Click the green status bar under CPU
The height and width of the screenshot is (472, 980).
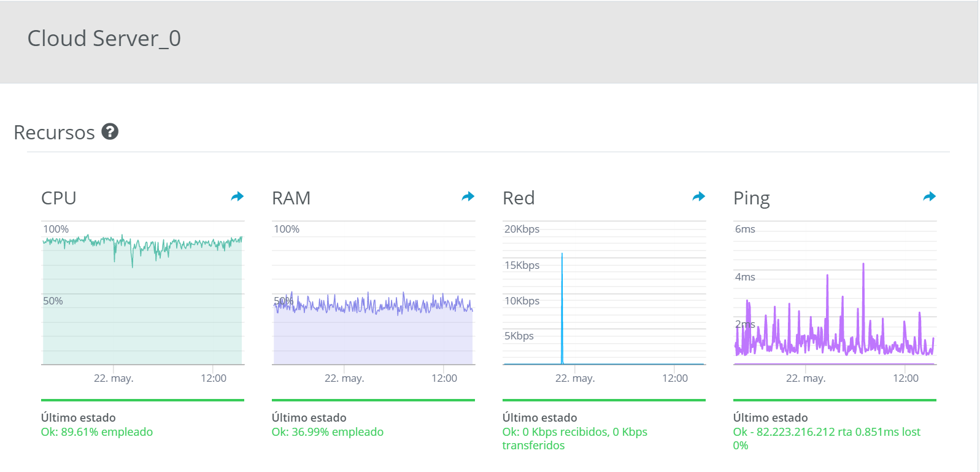click(142, 400)
